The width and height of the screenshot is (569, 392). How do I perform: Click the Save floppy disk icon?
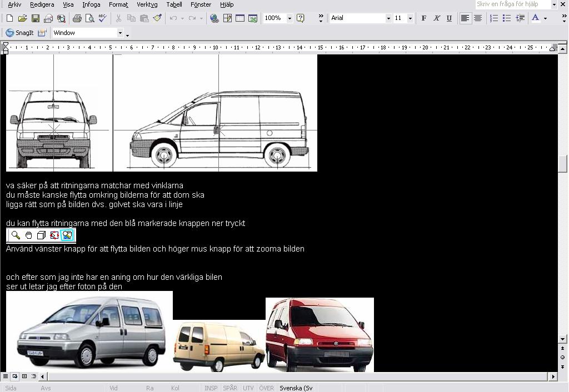[x=35, y=18]
